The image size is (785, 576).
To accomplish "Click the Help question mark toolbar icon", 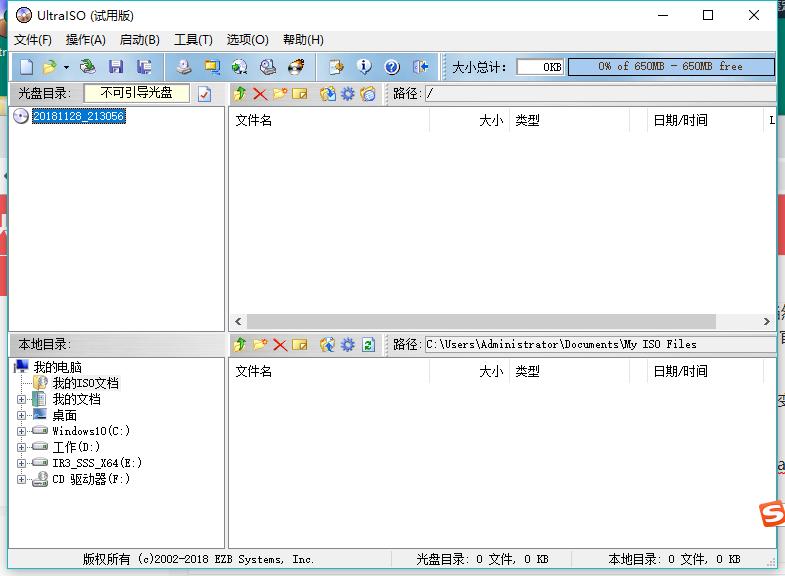I will click(392, 67).
